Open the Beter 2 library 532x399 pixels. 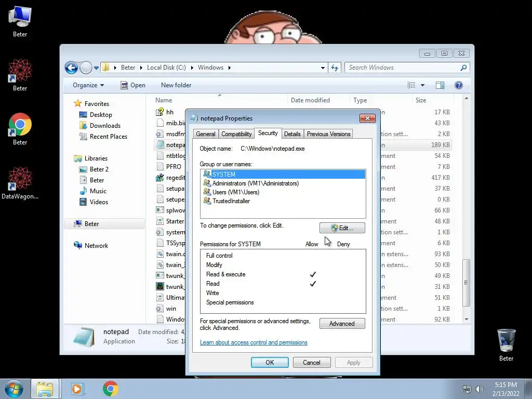(x=94, y=169)
